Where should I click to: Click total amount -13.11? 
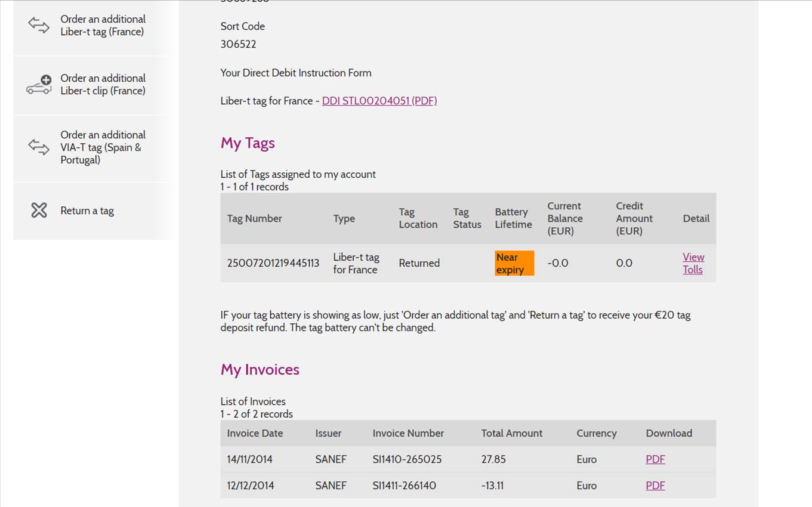(493, 486)
